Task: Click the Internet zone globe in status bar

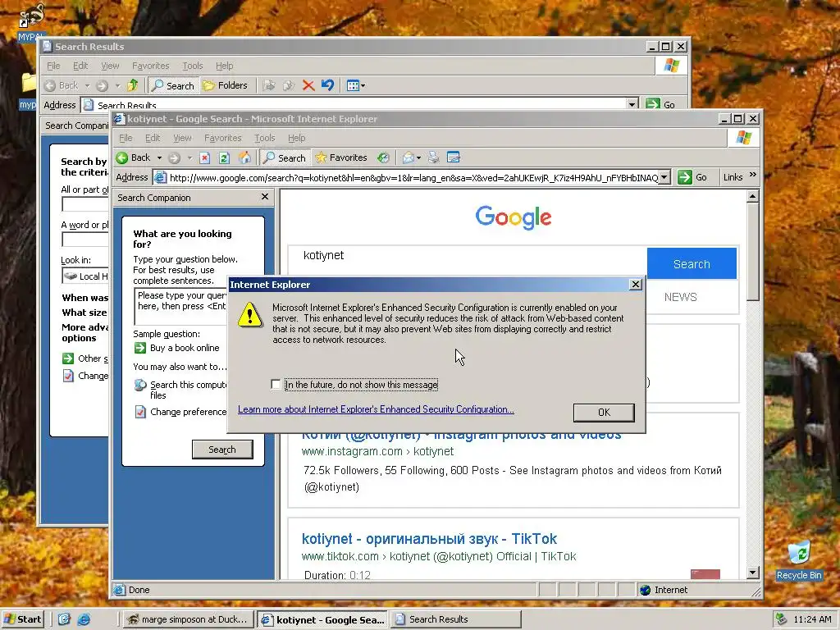Action: click(646, 590)
